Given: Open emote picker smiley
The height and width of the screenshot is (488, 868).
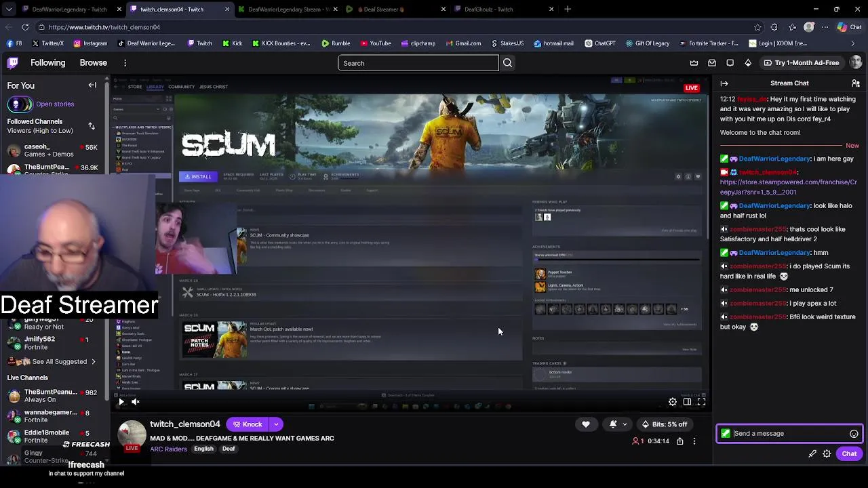Looking at the screenshot, I should click(x=854, y=434).
